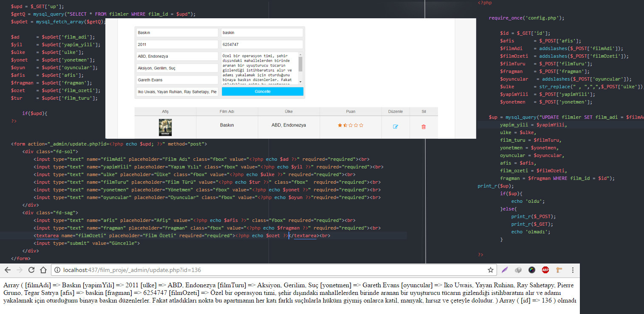Click the require_once('config.php') line
Viewport: 644px width, 314px height.
[x=526, y=18]
